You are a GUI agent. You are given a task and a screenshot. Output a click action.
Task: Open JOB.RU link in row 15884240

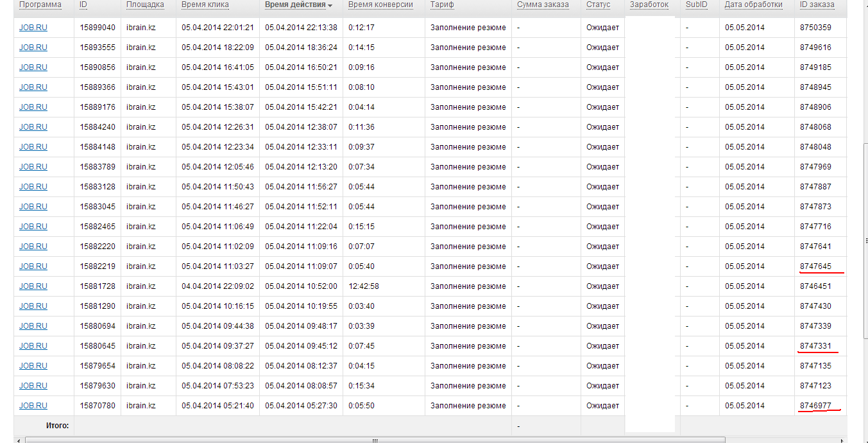(33, 127)
